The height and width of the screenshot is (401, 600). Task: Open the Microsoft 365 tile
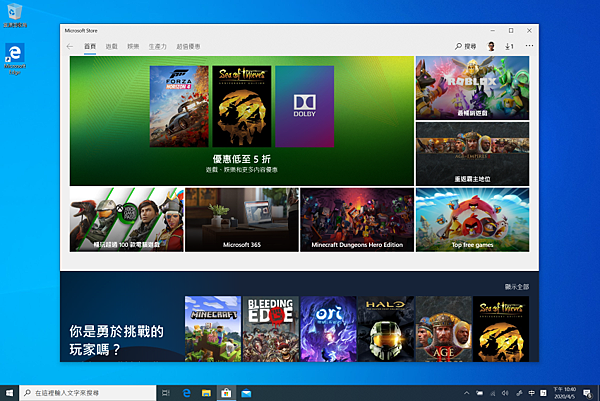pos(242,220)
